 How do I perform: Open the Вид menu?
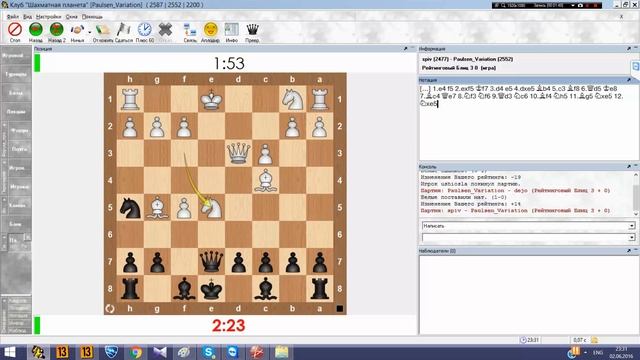27,17
